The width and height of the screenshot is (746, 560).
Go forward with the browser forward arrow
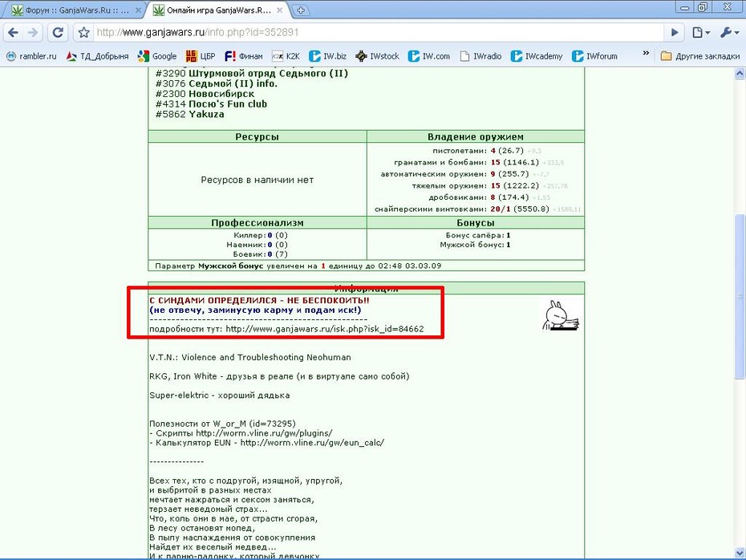33,32
